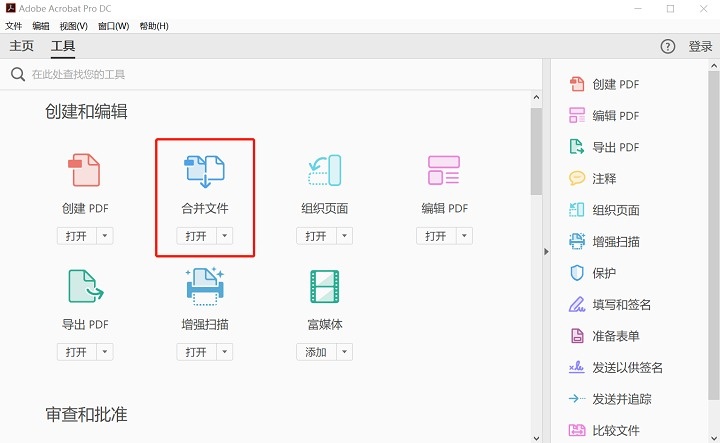720x443 pixels.
Task: Select the 合并文件 combine files icon
Action: click(x=204, y=171)
